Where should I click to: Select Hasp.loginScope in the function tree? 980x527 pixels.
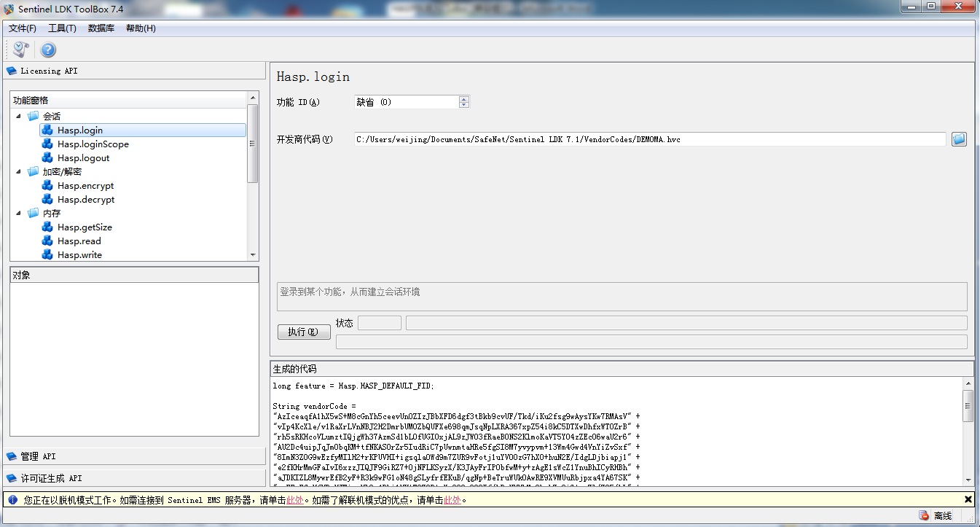point(93,144)
